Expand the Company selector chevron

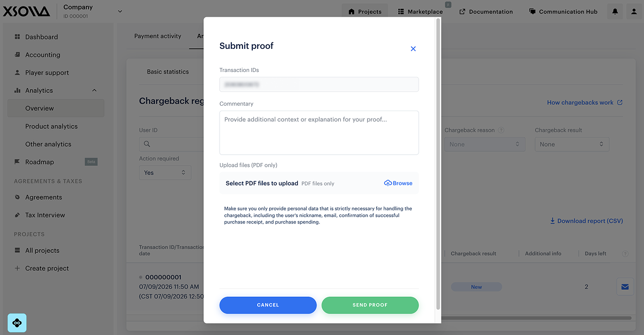120,11
